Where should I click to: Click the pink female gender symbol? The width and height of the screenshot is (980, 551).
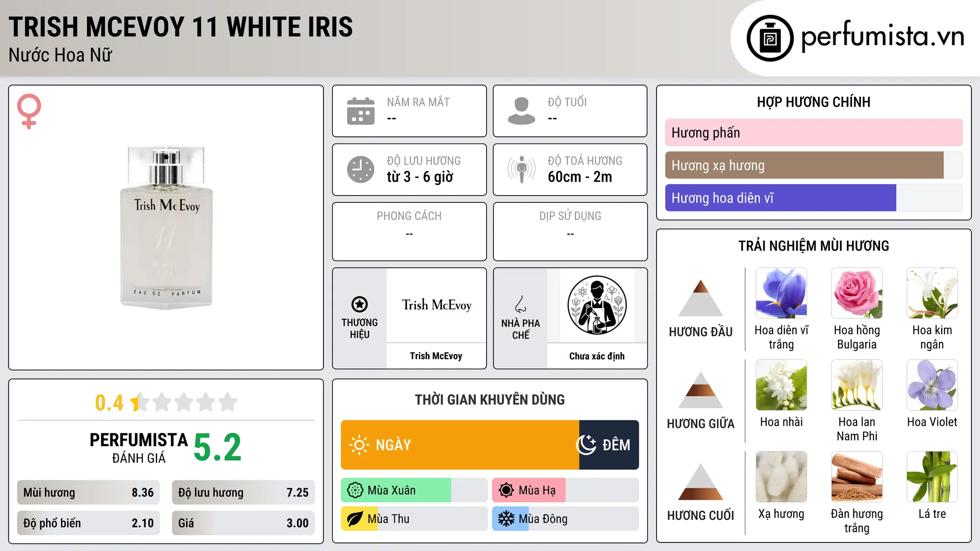point(29,111)
